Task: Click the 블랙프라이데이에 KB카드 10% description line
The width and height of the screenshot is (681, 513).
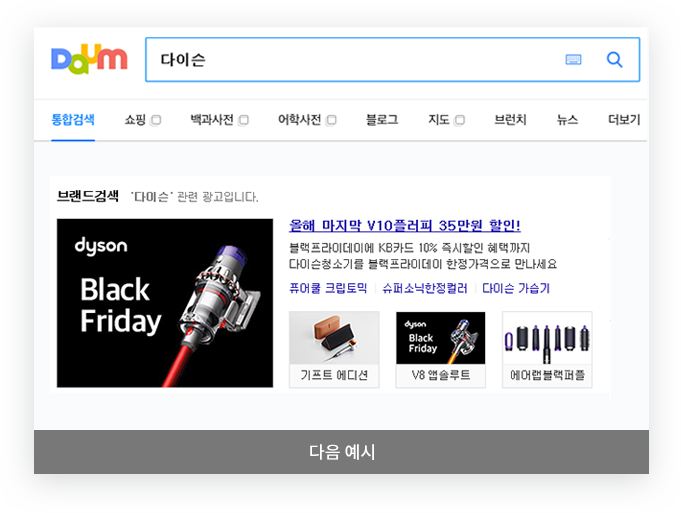Action: point(409,248)
